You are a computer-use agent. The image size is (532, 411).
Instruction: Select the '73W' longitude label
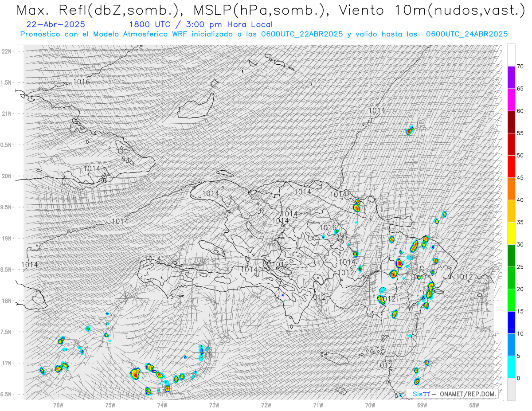pyautogui.click(x=214, y=405)
